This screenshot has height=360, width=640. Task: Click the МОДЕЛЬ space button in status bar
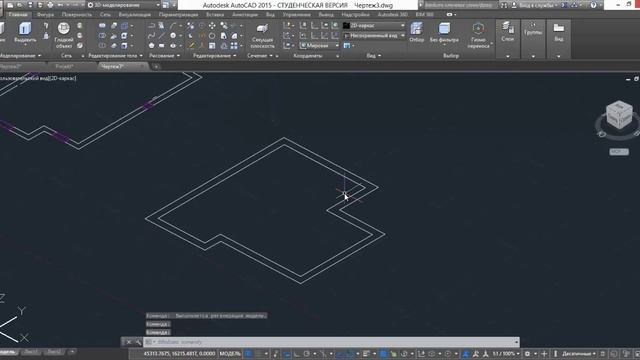[x=230, y=354]
